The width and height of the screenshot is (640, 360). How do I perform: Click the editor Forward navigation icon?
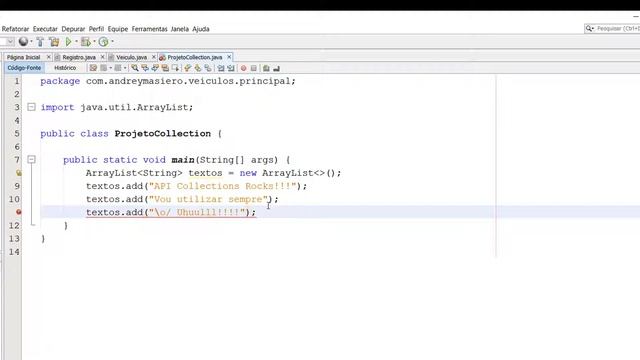point(118,68)
